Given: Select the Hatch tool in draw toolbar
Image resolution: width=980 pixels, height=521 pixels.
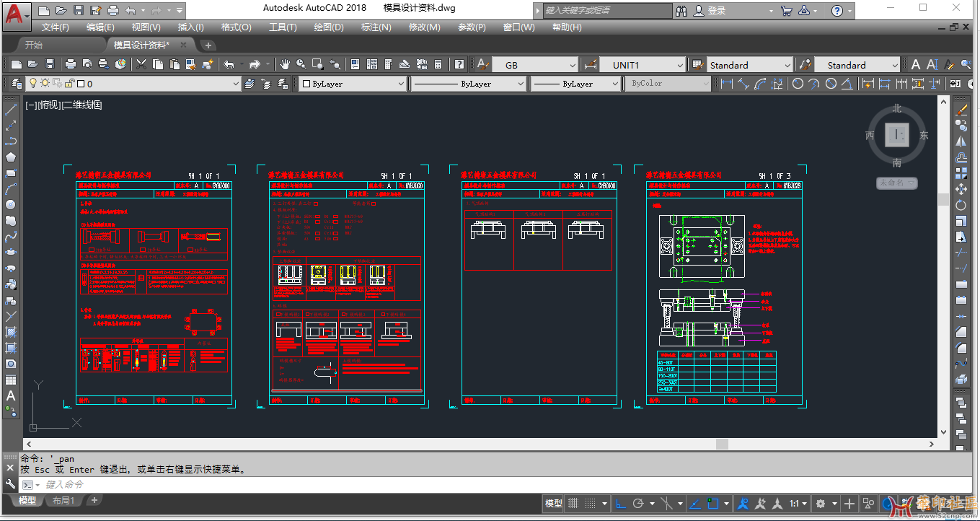Looking at the screenshot, I should point(11,332).
